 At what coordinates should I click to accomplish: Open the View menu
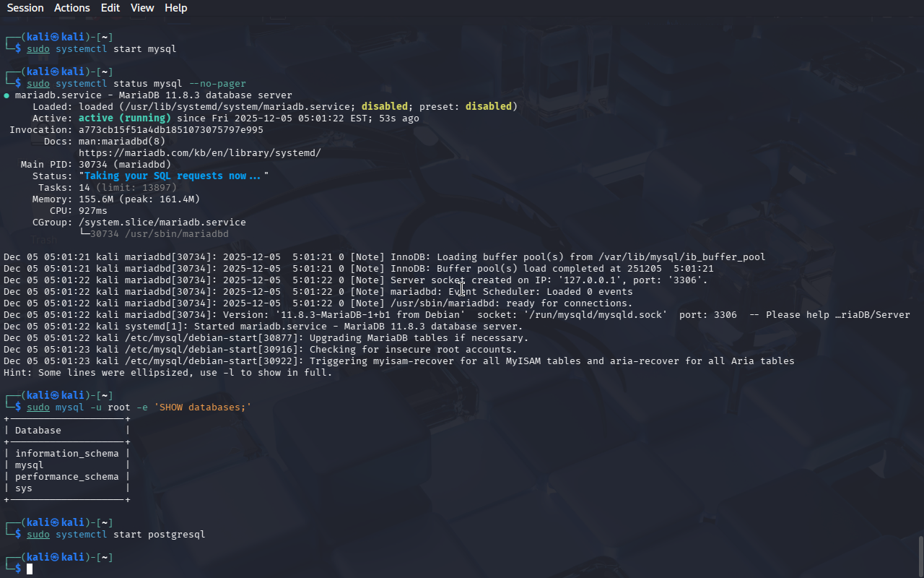tap(142, 8)
